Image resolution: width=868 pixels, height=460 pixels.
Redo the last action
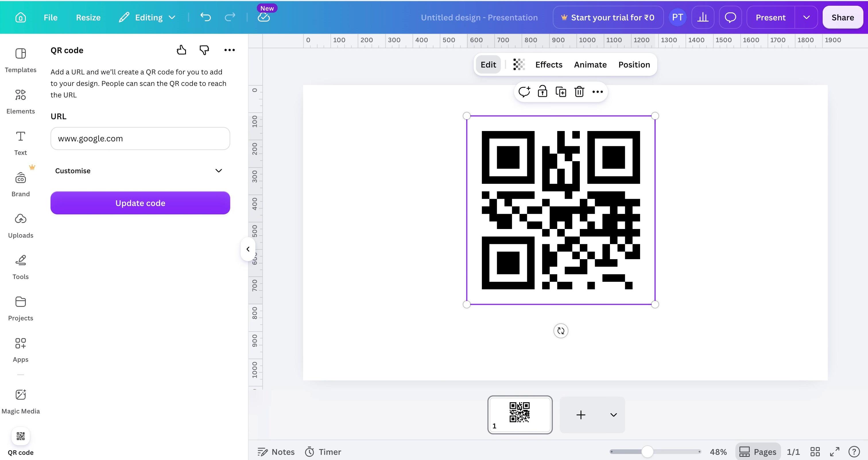coord(230,17)
